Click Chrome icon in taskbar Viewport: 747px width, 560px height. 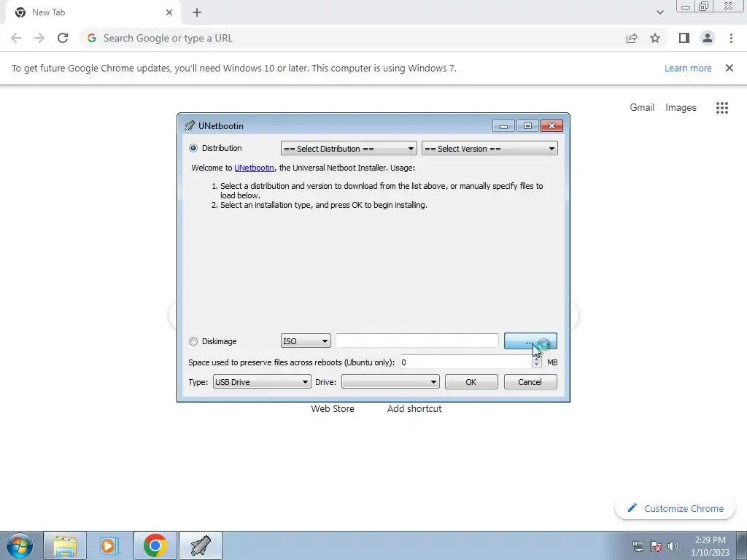tap(155, 545)
